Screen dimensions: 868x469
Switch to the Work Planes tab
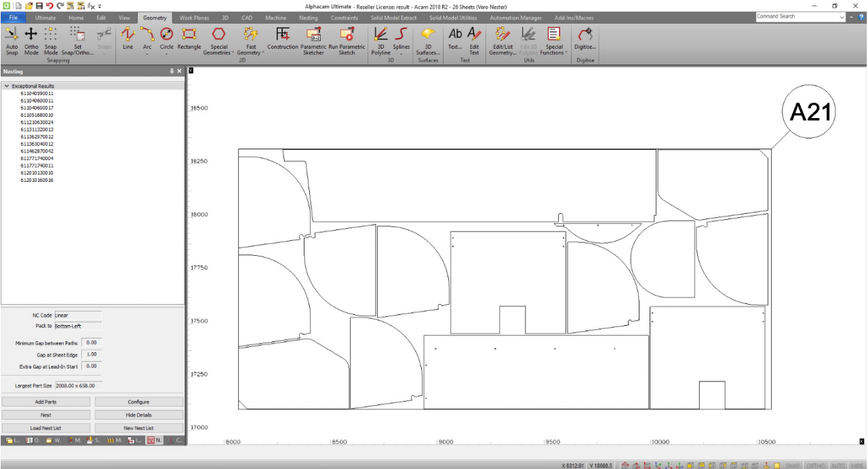point(194,18)
